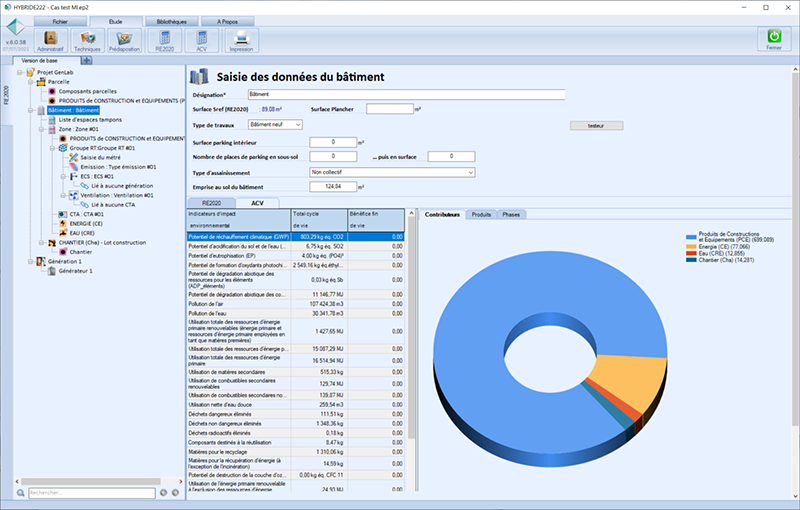Click the dark blue Chantier (Cha) legend swatch

tap(691, 260)
